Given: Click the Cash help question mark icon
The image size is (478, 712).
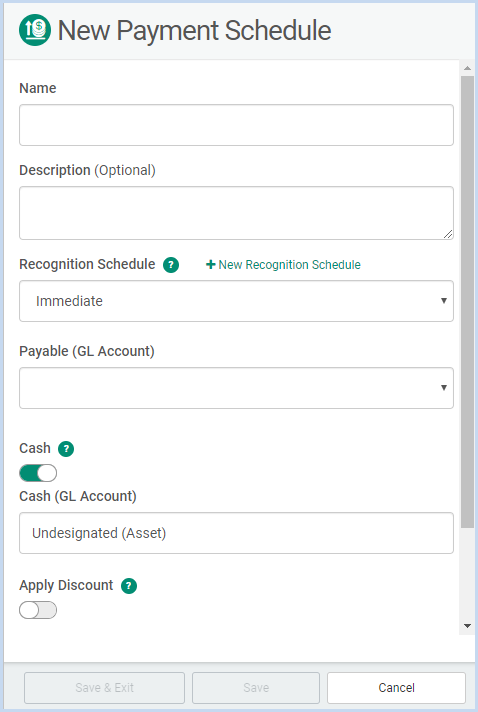Looking at the screenshot, I should point(66,449).
